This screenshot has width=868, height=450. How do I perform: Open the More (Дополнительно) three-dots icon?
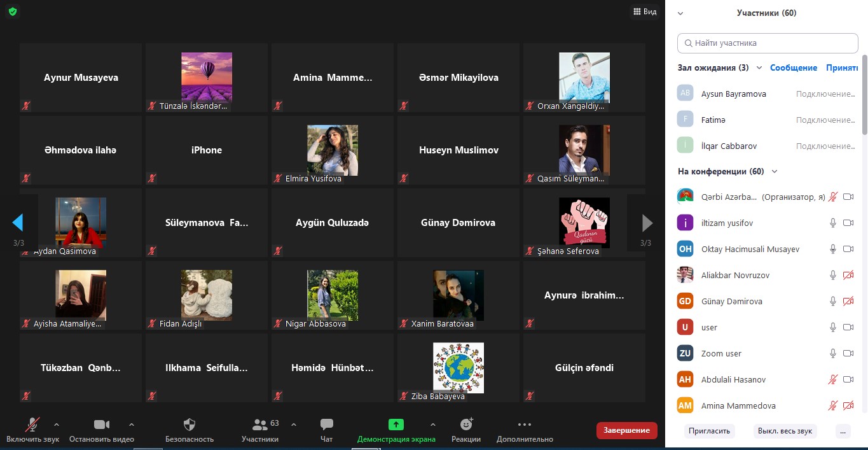coord(524,425)
